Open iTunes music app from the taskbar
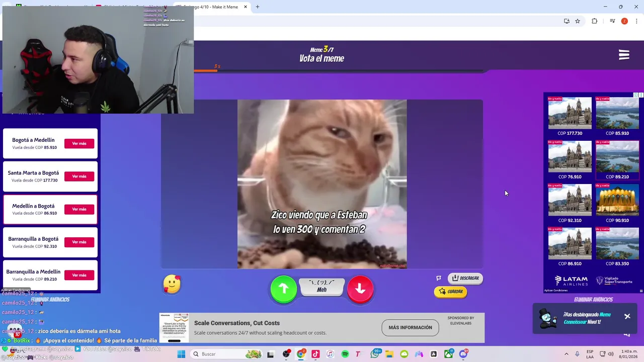Screen dimensions: 644x362 [330, 354]
